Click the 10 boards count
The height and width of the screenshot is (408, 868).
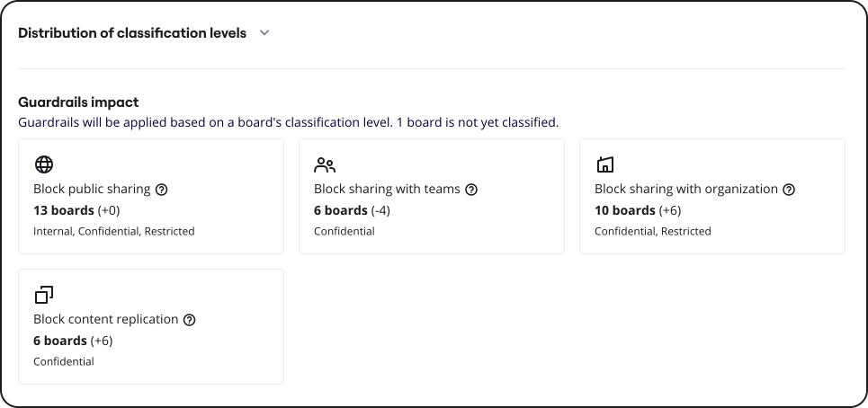(x=625, y=210)
